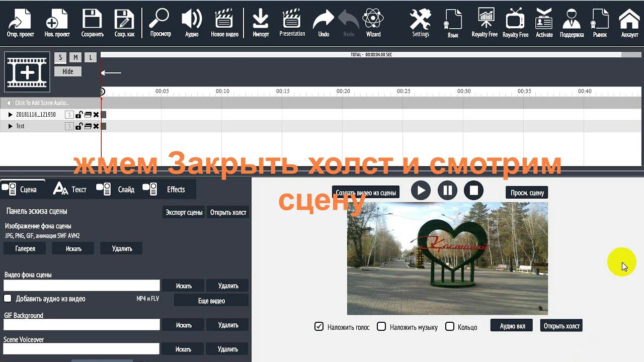Set timeline size to L
Image resolution: width=644 pixels, height=362 pixels.
click(x=91, y=58)
